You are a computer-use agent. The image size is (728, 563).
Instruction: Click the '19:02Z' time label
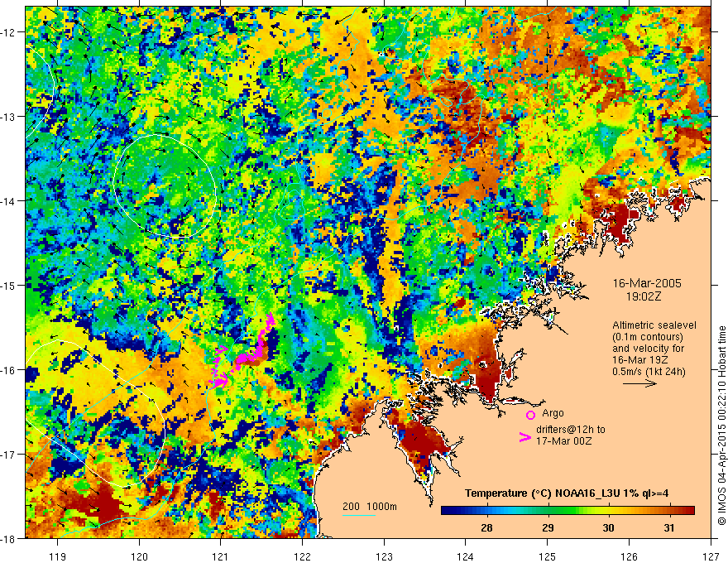coord(643,296)
